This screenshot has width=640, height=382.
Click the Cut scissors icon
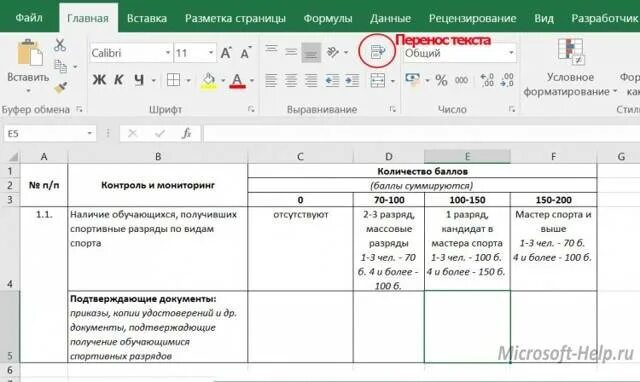click(x=60, y=45)
